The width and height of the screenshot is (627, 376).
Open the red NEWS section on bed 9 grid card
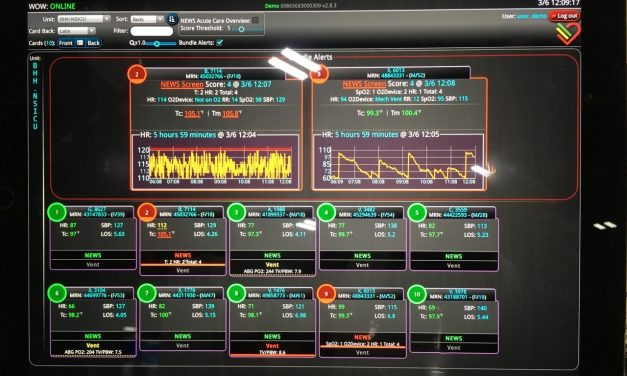coord(362,340)
